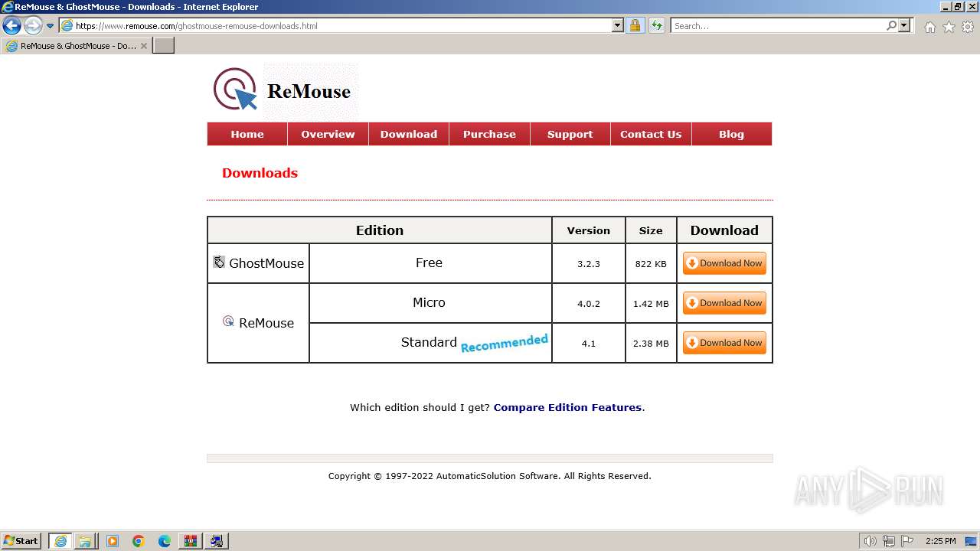980x551 pixels.
Task: Click the last taskbar application icon
Action: [217, 541]
